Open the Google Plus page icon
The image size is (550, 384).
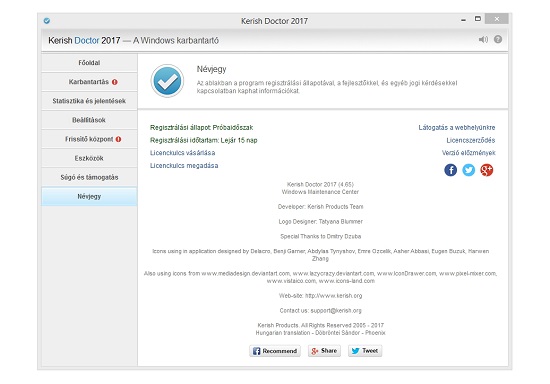[x=487, y=170]
